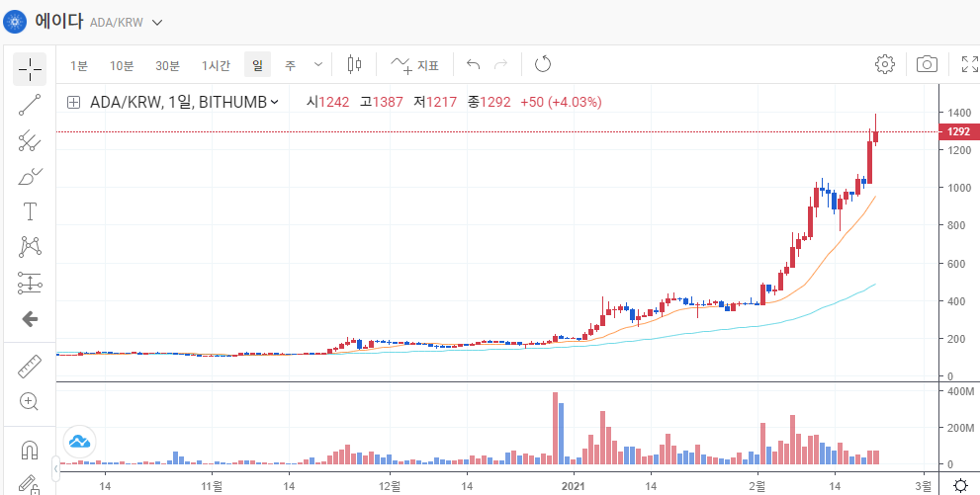This screenshot has width=980, height=495.
Task: Switch to the 1시간 interval
Action: click(x=216, y=65)
